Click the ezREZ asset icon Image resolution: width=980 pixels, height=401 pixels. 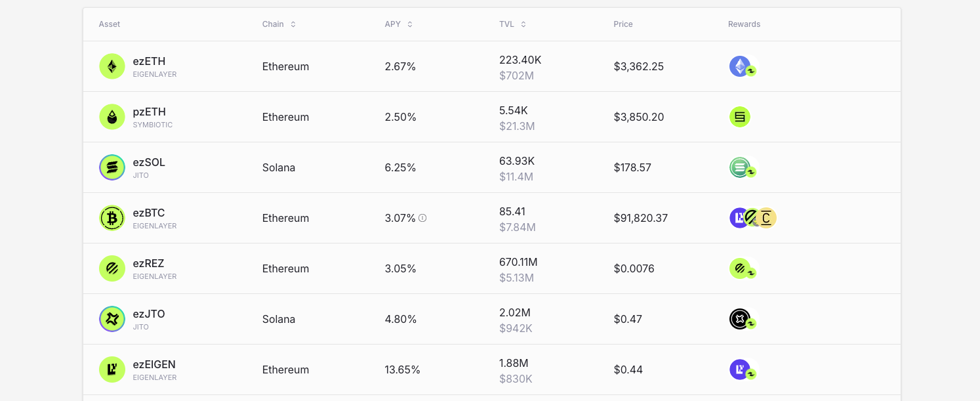pyautogui.click(x=112, y=268)
